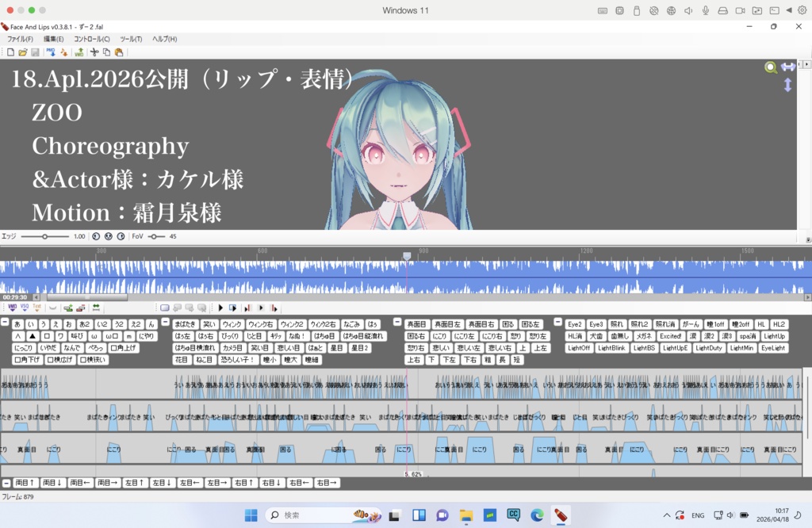Open the 編集(E) menu

click(x=53, y=39)
